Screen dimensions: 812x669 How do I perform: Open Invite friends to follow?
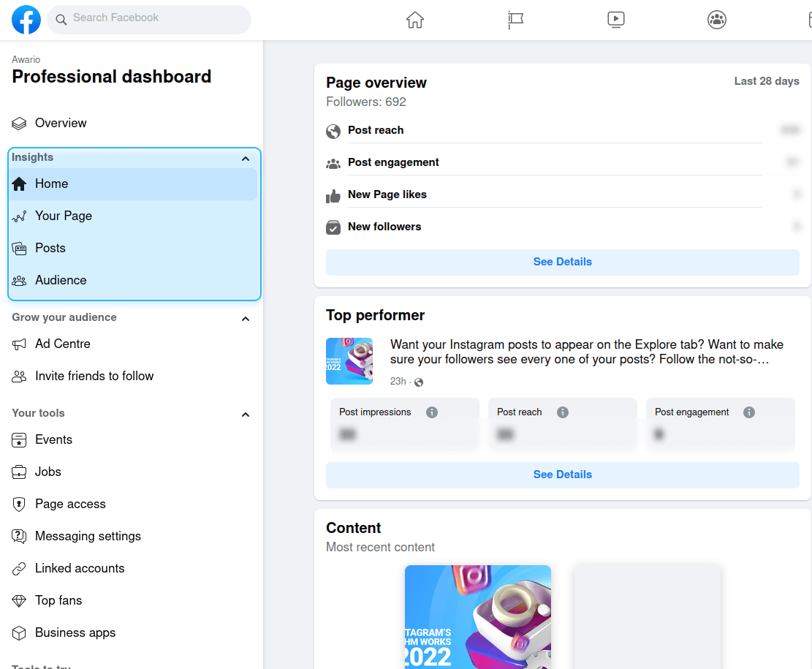[x=94, y=376]
